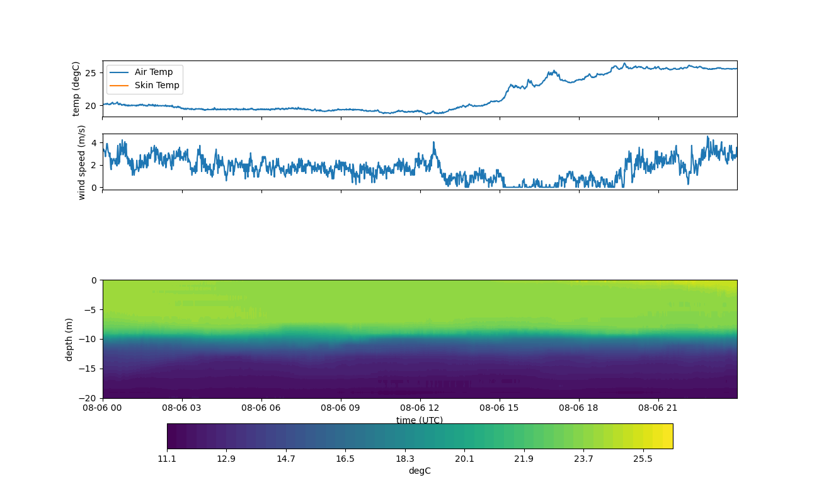Click the "08-06 12" time tick label
This screenshot has width=819, height=504.
click(420, 408)
